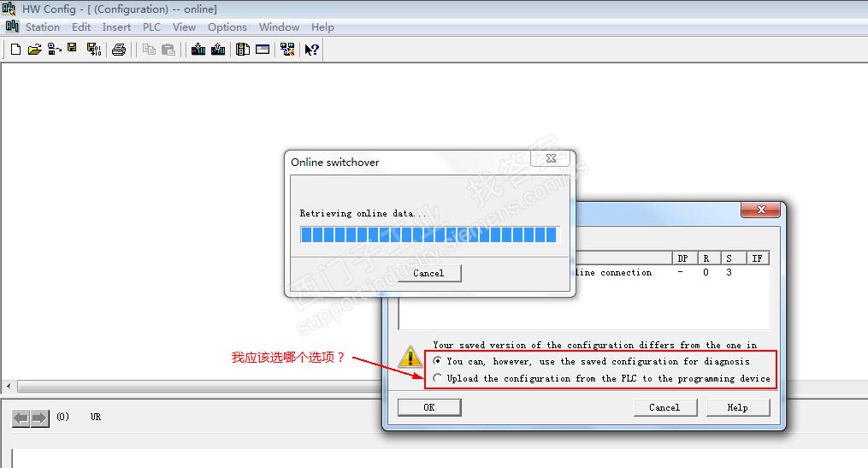Click the Paste toolbar icon
This screenshot has height=468, width=868.
click(x=168, y=50)
